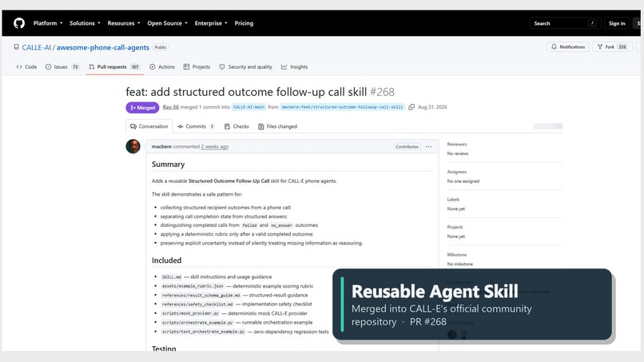This screenshot has width=644, height=362.
Task: Click the 'Public' repository badge
Action: pos(160,47)
